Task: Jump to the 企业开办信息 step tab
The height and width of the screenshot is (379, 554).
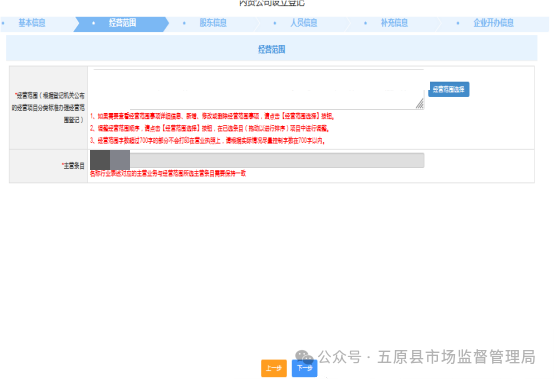Action: (493, 23)
